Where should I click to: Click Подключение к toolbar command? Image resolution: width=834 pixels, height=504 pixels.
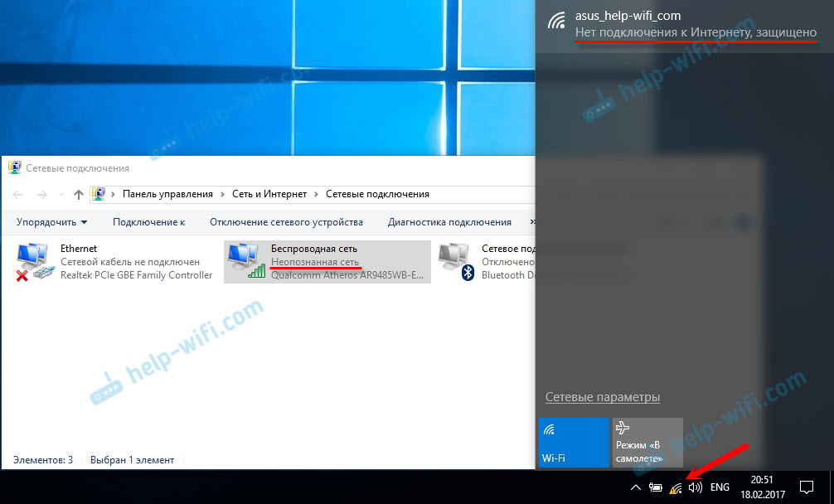pyautogui.click(x=149, y=222)
